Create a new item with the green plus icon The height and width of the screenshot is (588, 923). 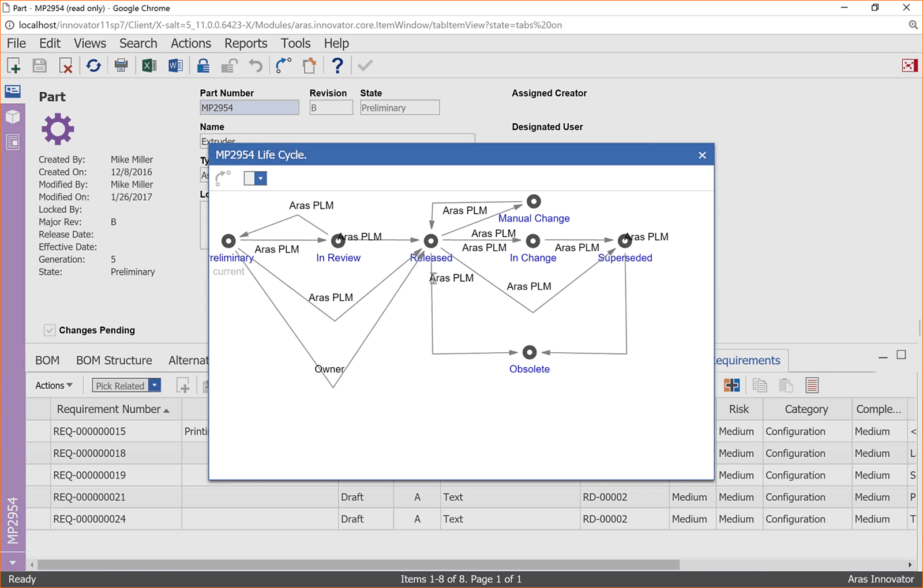coord(13,65)
